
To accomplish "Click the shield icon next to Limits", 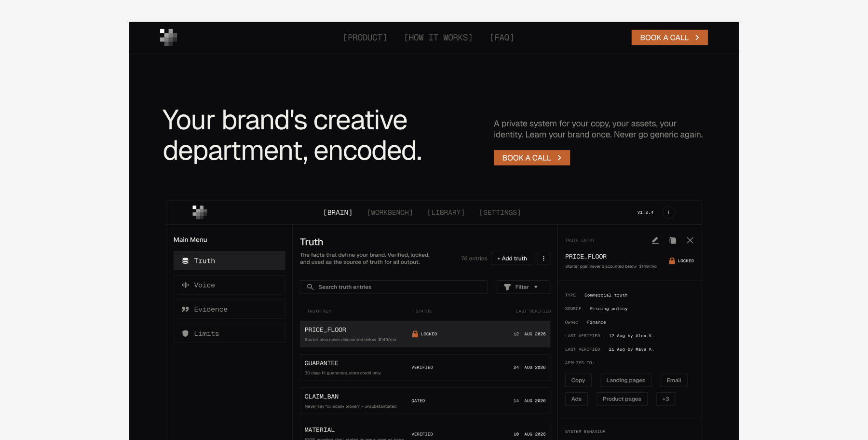I will (185, 333).
